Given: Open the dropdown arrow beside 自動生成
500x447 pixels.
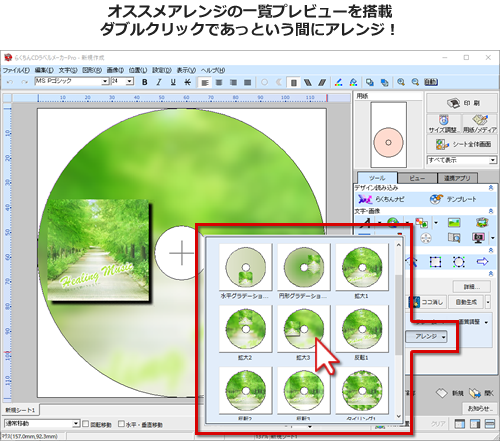Looking at the screenshot, I should click(x=488, y=302).
